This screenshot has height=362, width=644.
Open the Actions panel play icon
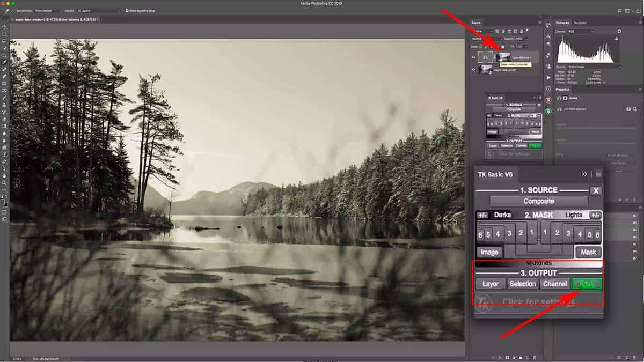(548, 78)
